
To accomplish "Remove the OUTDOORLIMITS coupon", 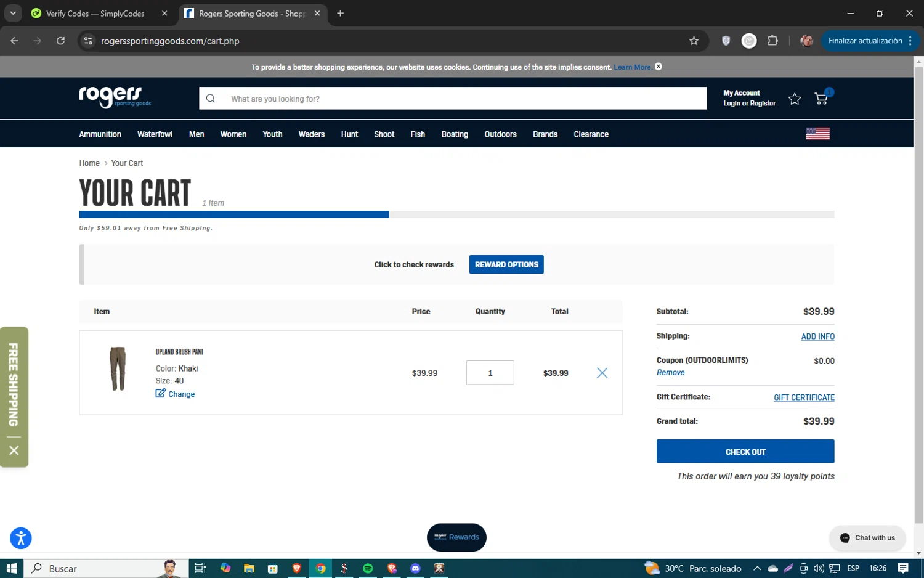I will (x=670, y=372).
